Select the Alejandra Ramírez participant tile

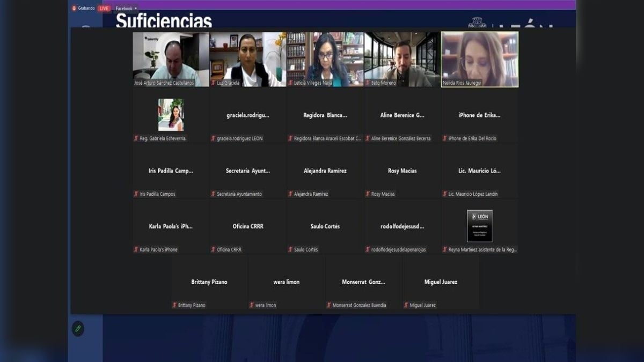[325, 171]
